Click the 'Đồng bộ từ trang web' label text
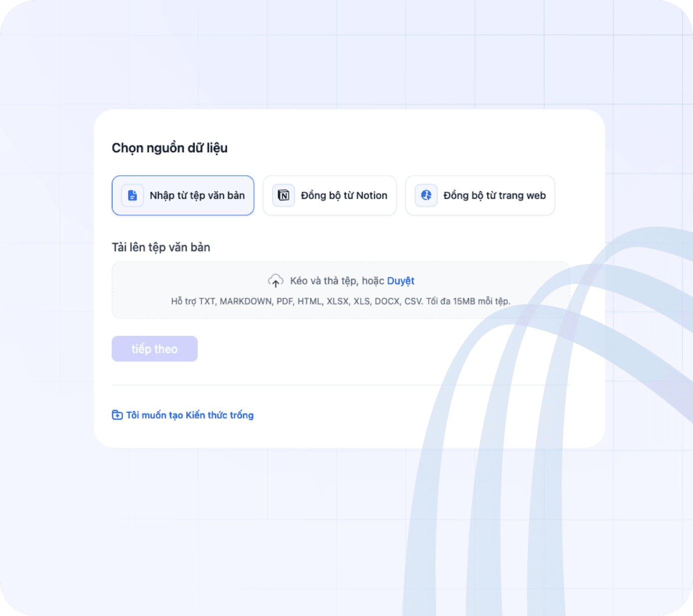 point(494,195)
